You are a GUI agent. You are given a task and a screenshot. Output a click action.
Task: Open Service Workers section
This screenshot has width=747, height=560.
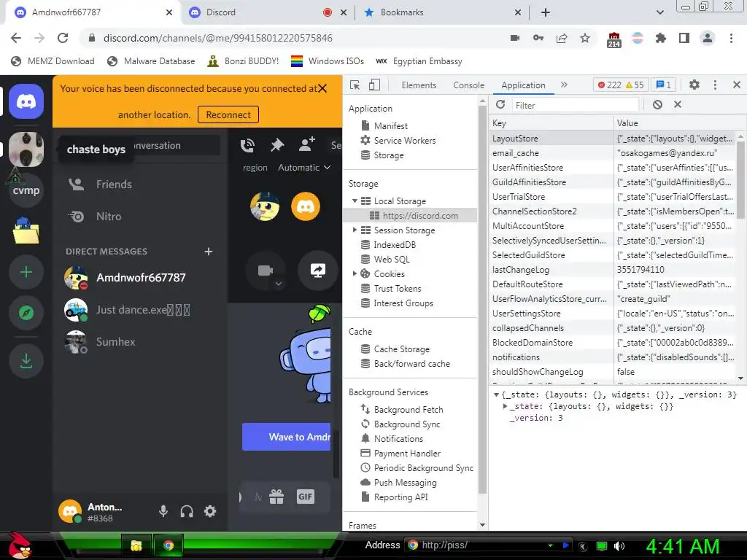coord(404,141)
